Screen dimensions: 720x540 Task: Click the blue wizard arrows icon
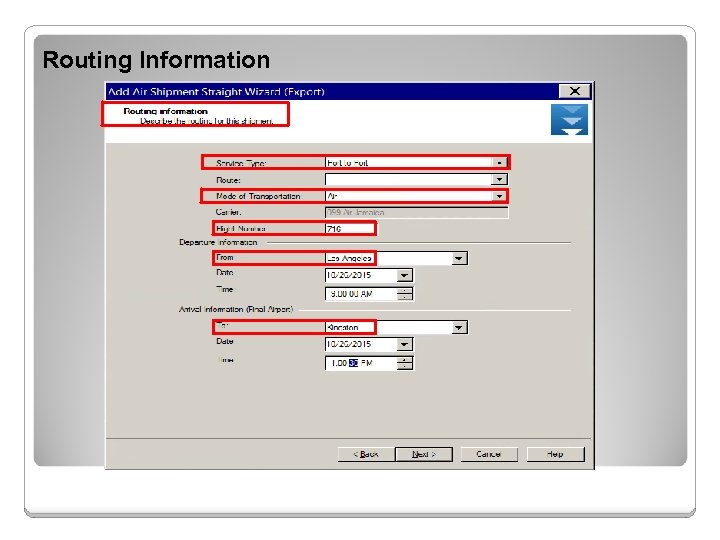point(569,119)
